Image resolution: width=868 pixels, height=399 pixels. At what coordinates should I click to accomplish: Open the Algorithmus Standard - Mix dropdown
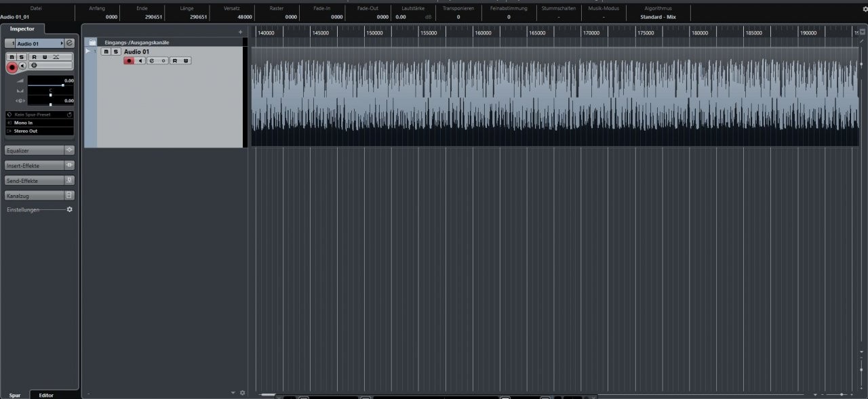tap(658, 17)
